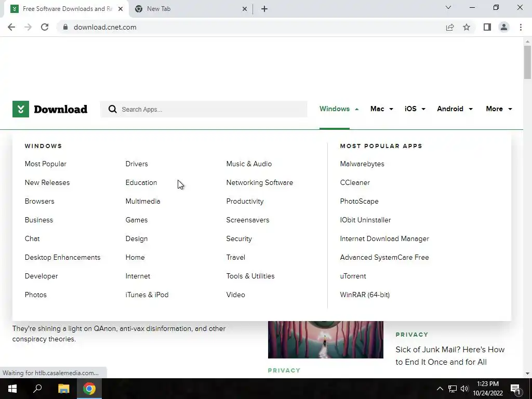This screenshot has height=399, width=532.
Task: Select the Networking Software category
Action: (x=260, y=182)
